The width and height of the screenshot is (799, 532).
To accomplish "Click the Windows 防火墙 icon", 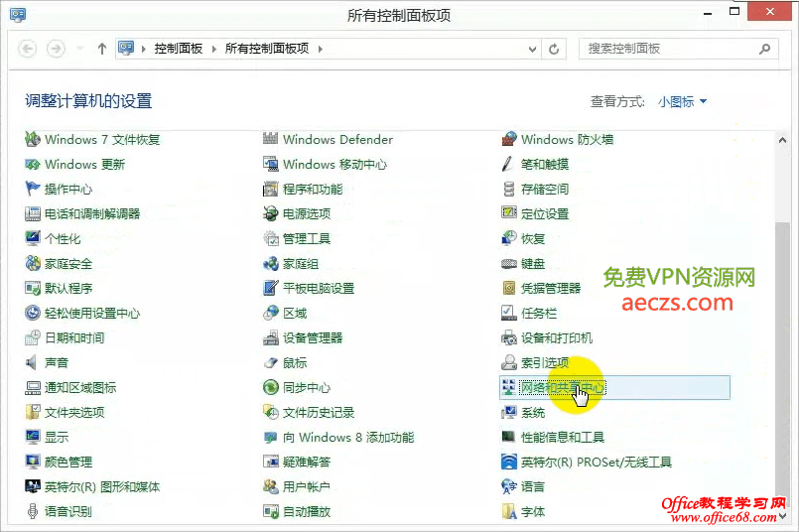I will pyautogui.click(x=509, y=139).
